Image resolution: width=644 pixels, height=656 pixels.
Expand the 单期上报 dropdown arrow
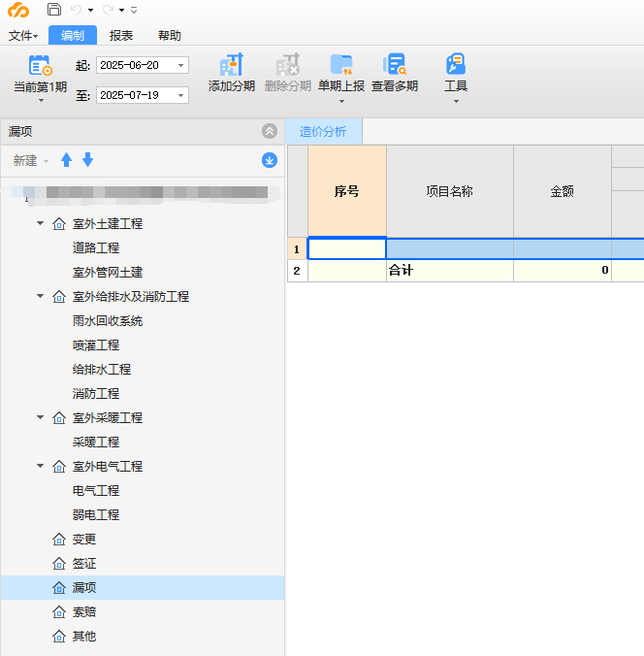click(341, 101)
